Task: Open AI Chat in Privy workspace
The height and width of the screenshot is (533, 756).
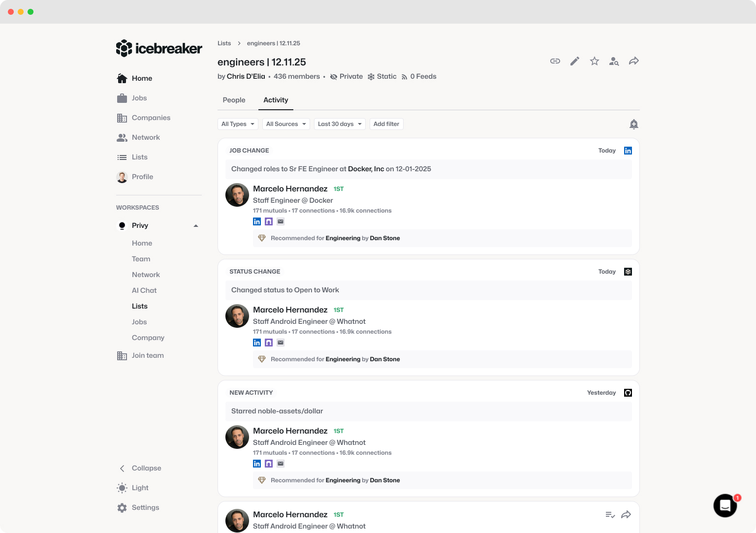Action: click(144, 290)
